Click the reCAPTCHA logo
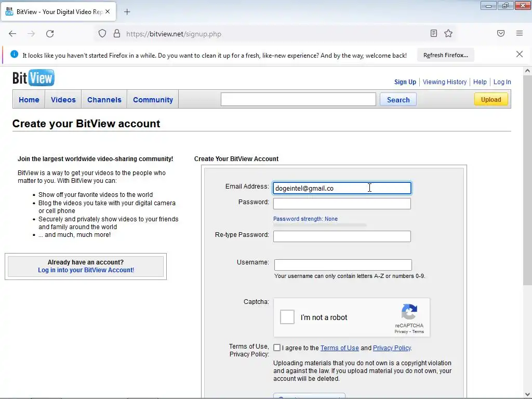The height and width of the screenshot is (399, 532). point(409,312)
